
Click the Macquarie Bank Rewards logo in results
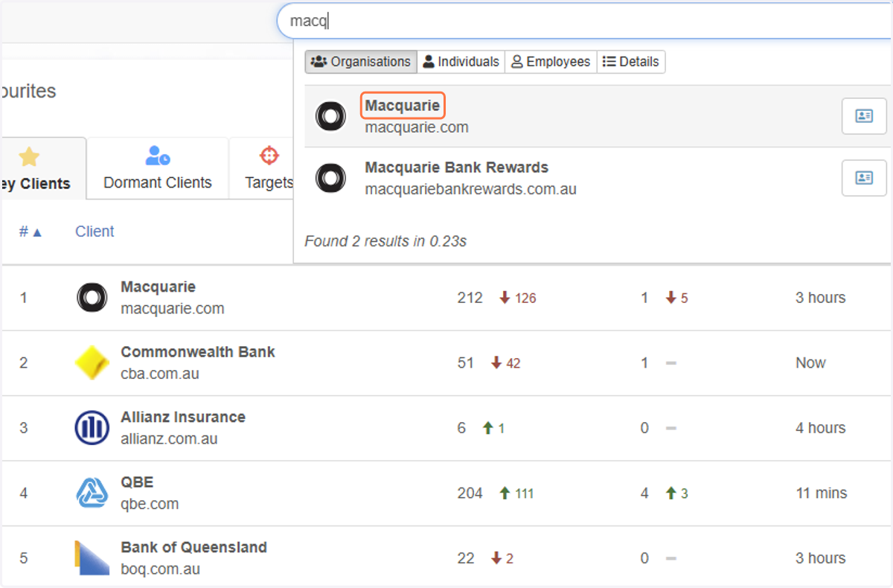coord(330,179)
